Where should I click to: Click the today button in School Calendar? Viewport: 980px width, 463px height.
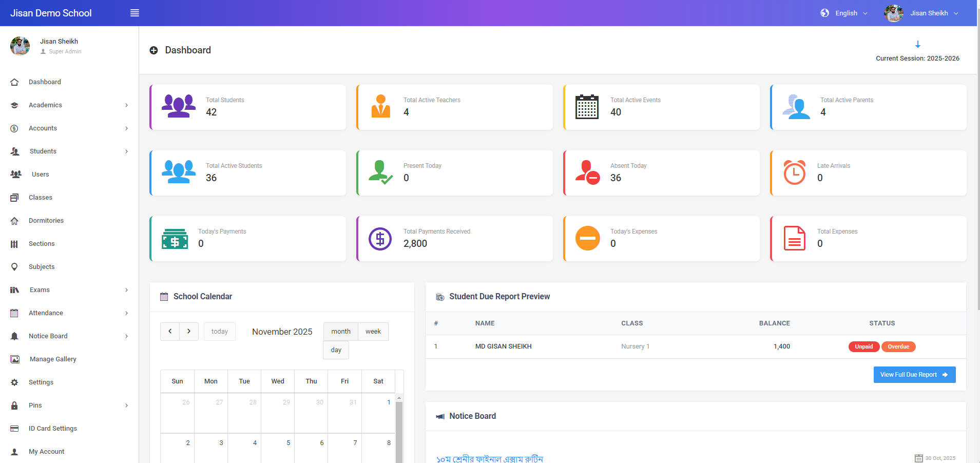219,331
